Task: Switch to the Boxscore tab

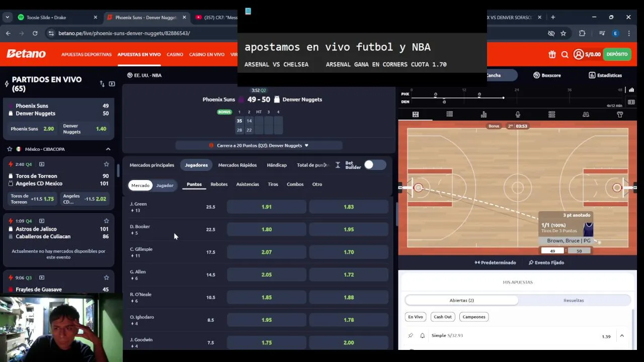Action: coord(547,75)
